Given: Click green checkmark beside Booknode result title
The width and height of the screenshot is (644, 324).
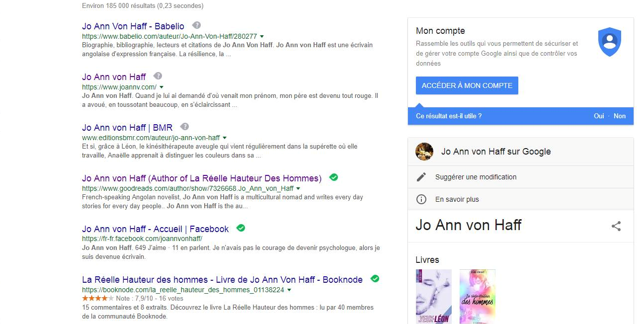Looking at the screenshot, I should click(x=375, y=279).
